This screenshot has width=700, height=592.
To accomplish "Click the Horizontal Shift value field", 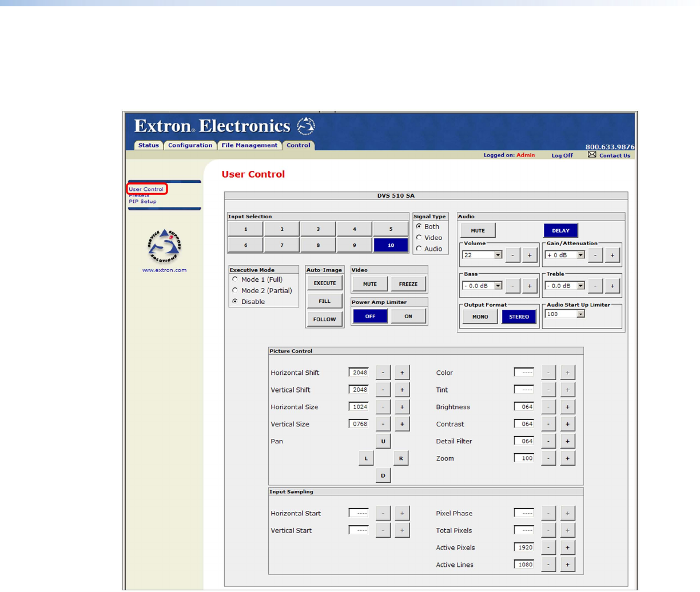I will click(x=359, y=373).
